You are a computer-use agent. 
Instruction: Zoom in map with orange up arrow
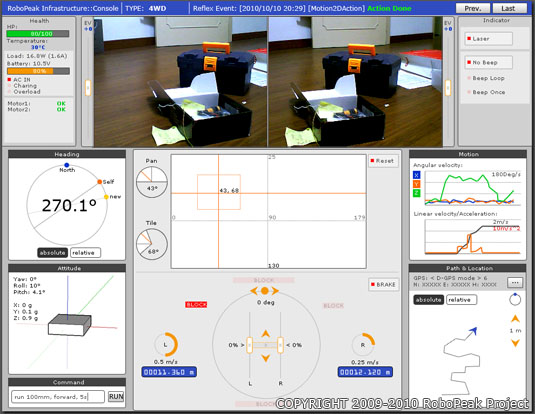(515, 319)
